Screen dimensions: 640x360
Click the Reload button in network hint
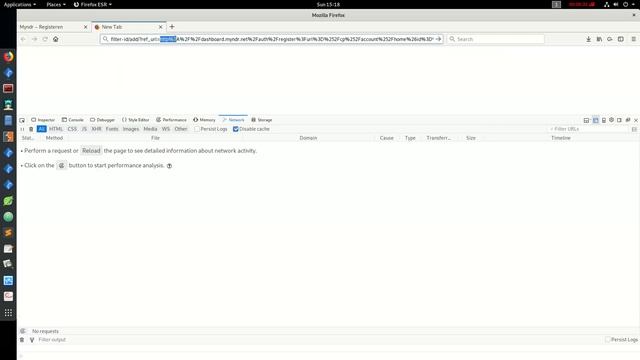point(91,151)
